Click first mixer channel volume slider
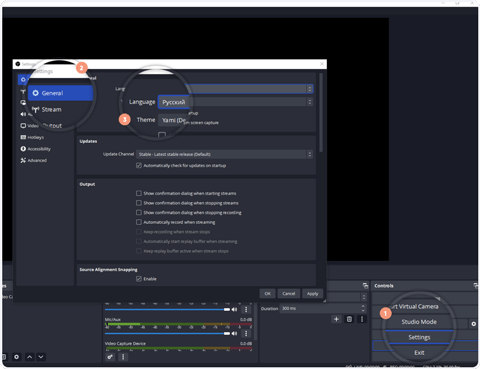The height and width of the screenshot is (369, 480). [x=167, y=309]
